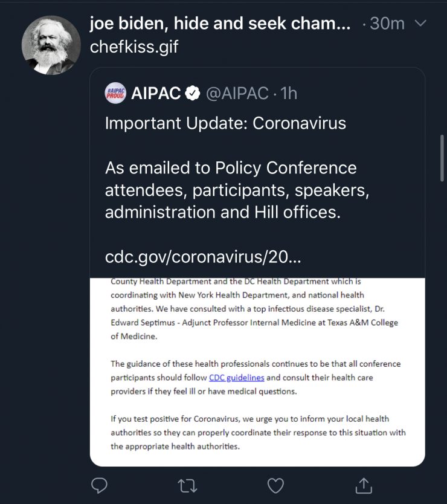447x504 pixels.
Task: Retweet this post
Action: tap(187, 485)
